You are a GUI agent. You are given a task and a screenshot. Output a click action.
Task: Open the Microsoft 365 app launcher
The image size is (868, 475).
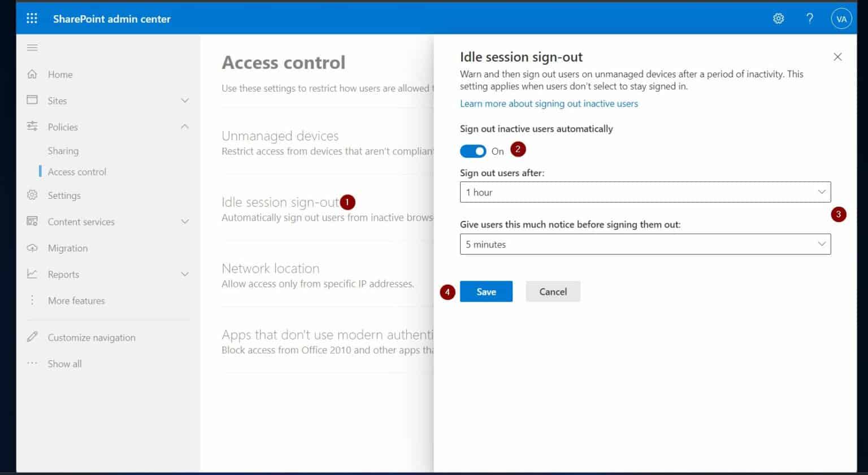[x=32, y=18]
